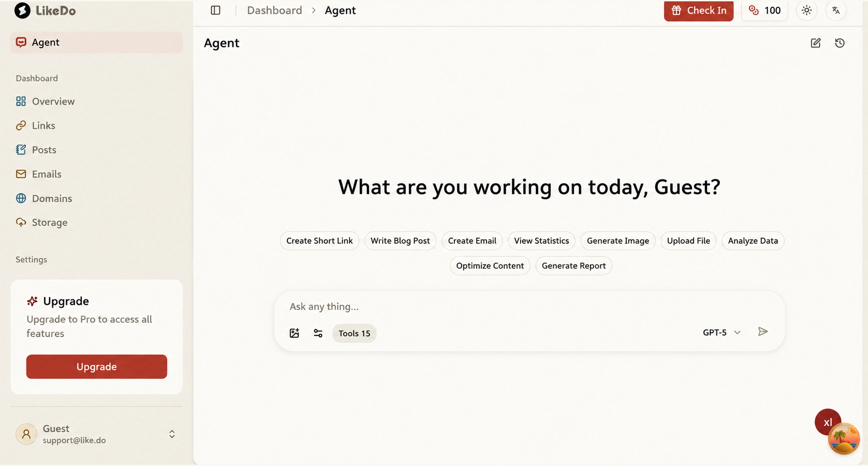The height and width of the screenshot is (466, 868).
Task: Focus the Ask any thing input field
Action: tap(529, 306)
